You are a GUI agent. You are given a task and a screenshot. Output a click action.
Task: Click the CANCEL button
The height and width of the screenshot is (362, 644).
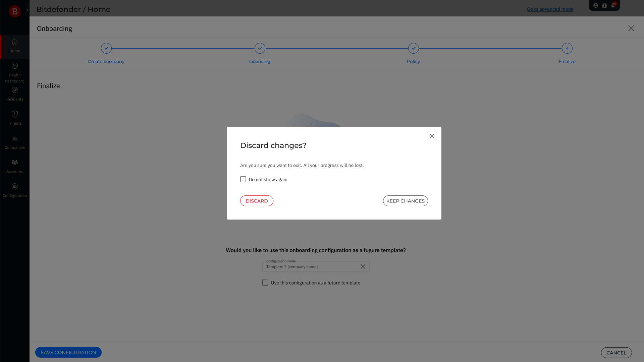pos(616,353)
